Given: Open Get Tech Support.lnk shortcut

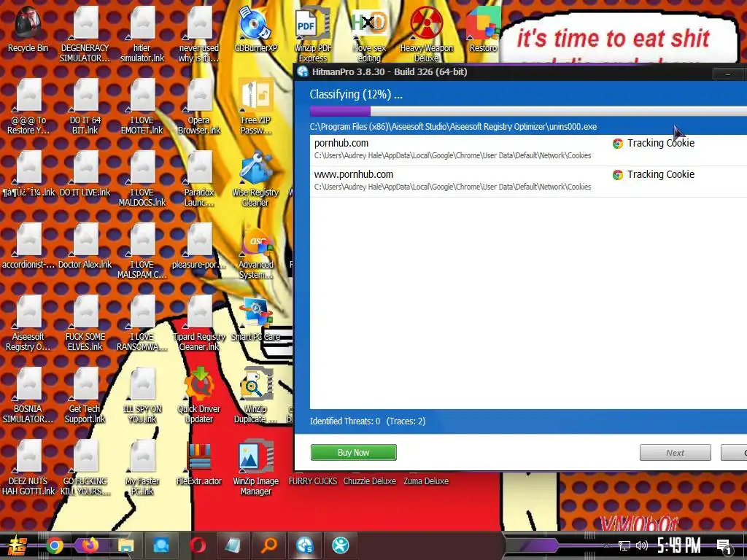Looking at the screenshot, I should pyautogui.click(x=85, y=395).
